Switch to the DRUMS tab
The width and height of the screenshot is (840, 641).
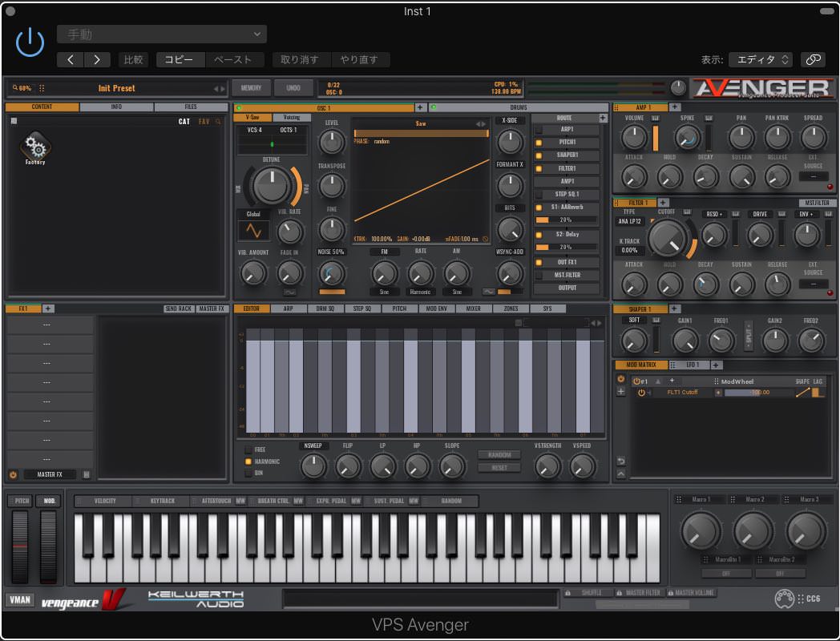pos(518,107)
